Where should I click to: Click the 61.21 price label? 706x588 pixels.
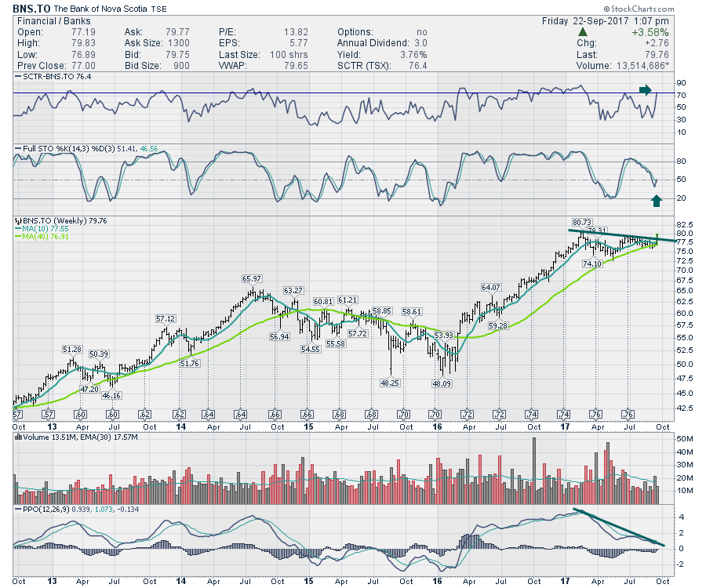coord(348,300)
